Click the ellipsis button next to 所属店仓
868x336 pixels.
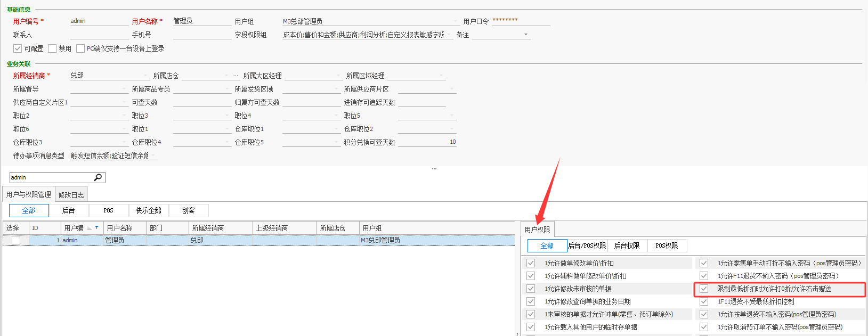(x=236, y=76)
